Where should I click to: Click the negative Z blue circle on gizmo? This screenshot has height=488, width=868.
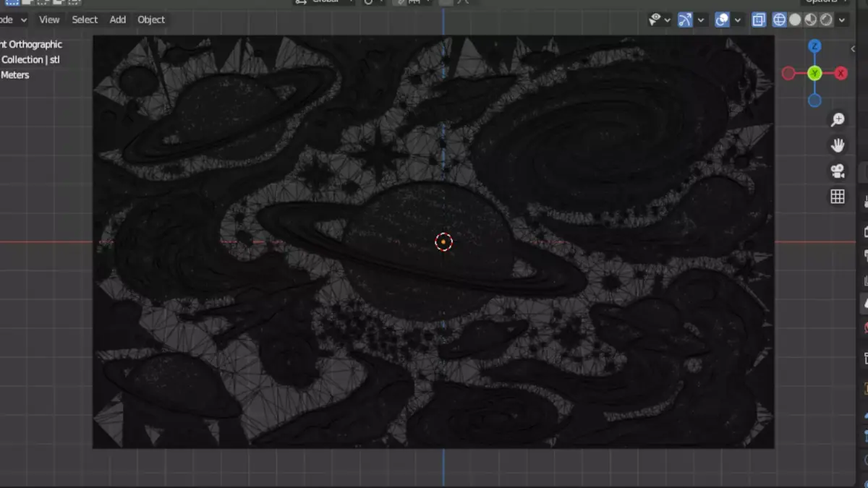(x=814, y=100)
